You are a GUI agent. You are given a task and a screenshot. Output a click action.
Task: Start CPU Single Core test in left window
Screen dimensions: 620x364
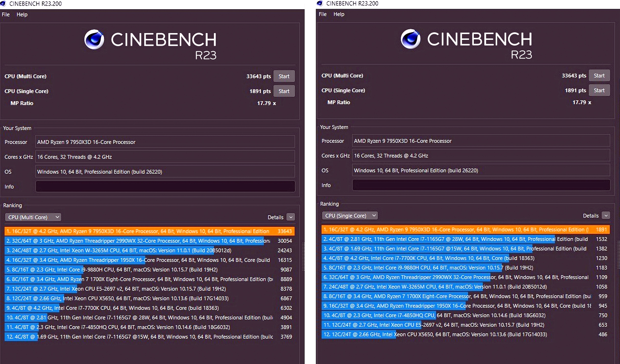click(284, 91)
